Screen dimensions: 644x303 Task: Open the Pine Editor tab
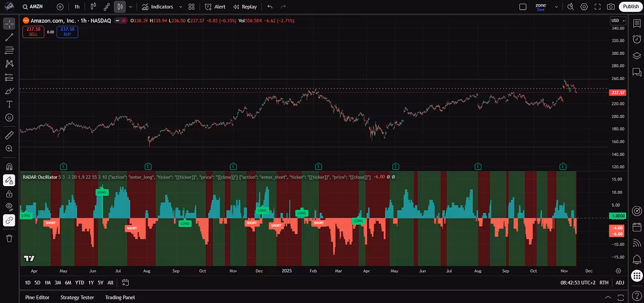(37, 297)
